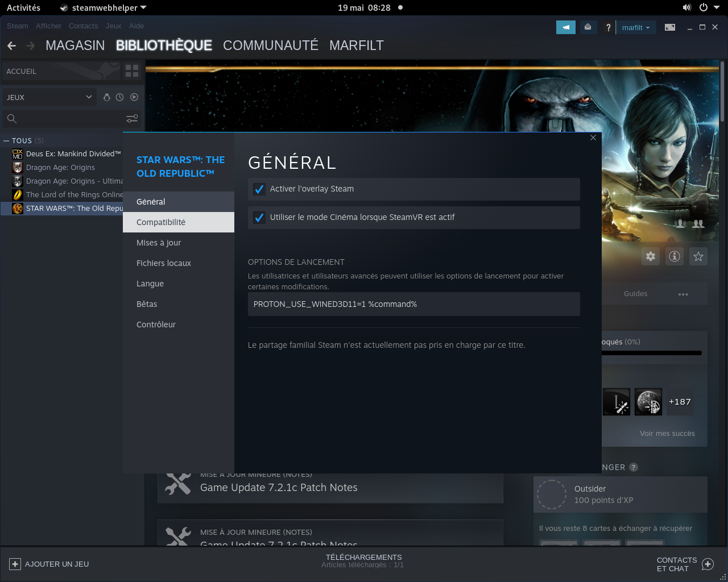
Task: Add game to favorites star icon
Action: [x=698, y=256]
